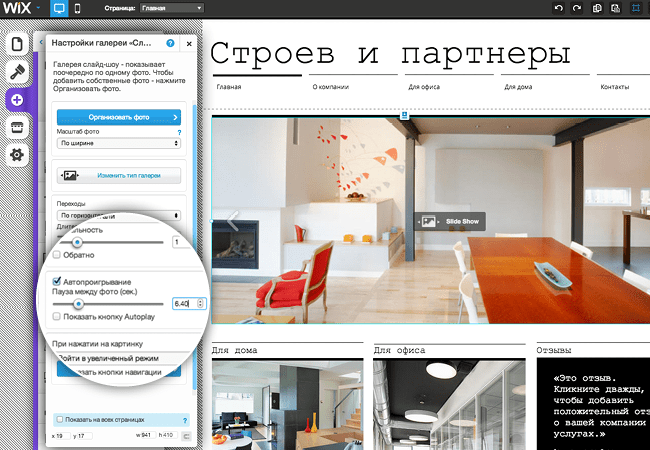
Task: Select the Для дома section heading
Action: 234,350
